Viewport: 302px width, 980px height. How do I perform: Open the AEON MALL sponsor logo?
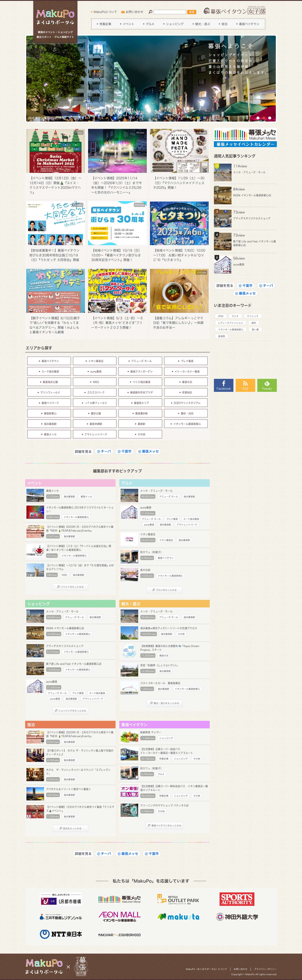click(120, 917)
